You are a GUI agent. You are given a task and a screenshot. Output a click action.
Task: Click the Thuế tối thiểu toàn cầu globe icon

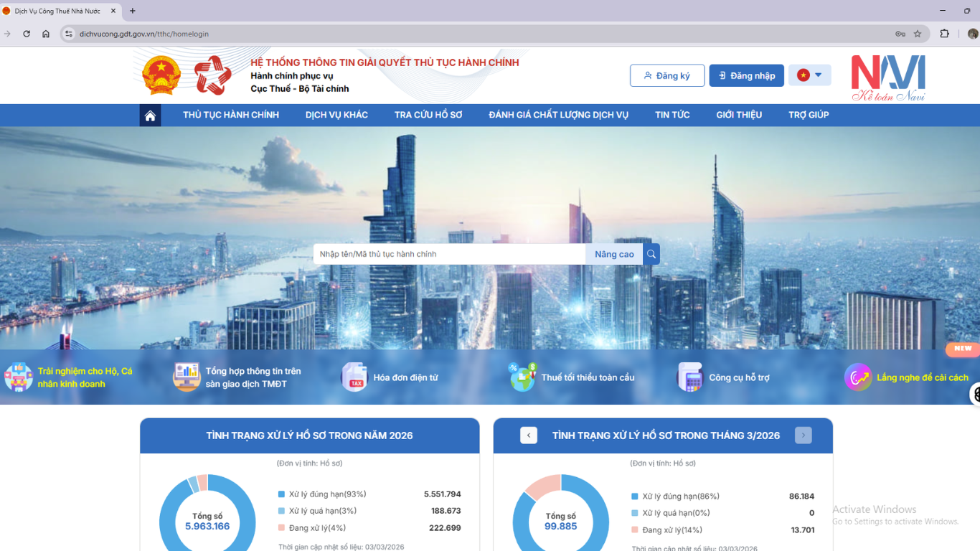coord(522,377)
